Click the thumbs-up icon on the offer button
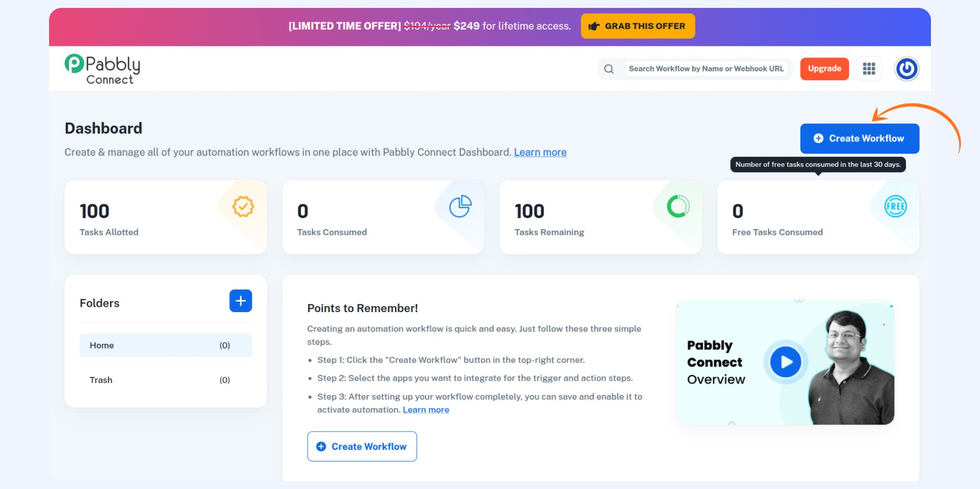Screen dimensions: 980x489 [x=595, y=26]
